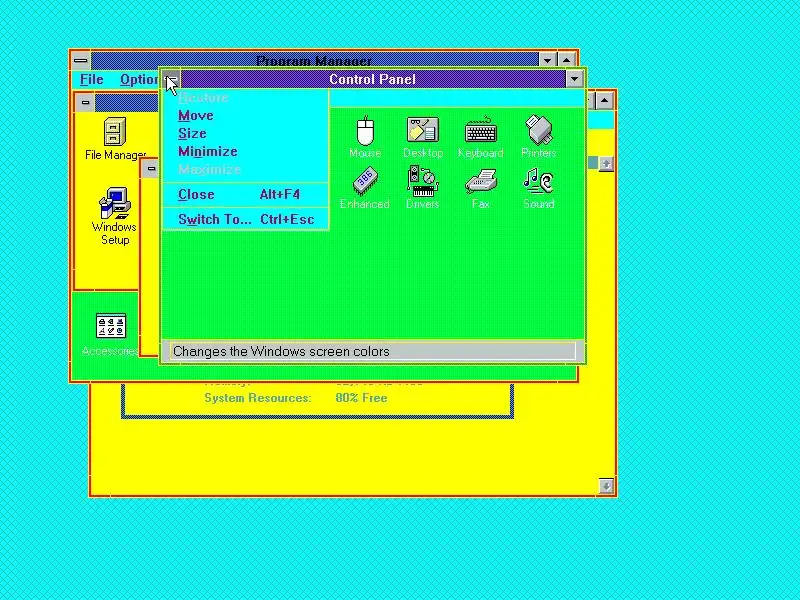Click Program Manager control-menu box
The height and width of the screenshot is (600, 800).
point(81,60)
